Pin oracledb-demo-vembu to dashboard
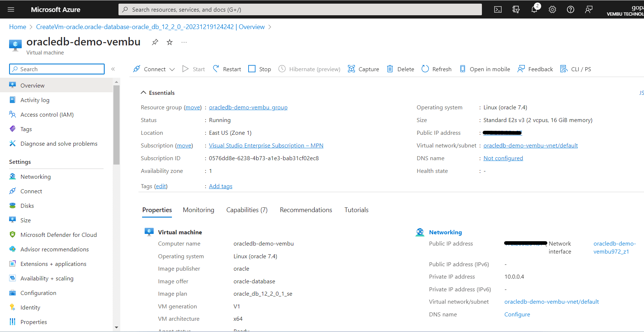The height and width of the screenshot is (332, 644). tap(155, 42)
